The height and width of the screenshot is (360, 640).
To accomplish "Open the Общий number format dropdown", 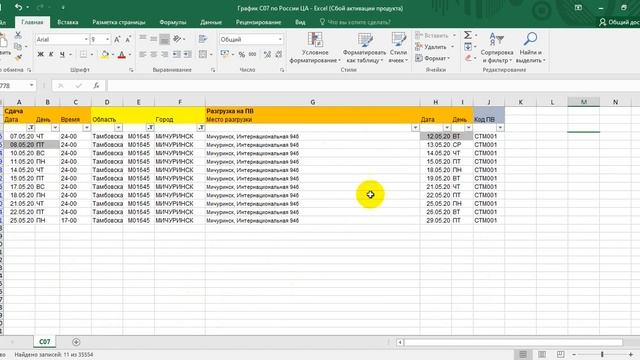I will pos(280,40).
